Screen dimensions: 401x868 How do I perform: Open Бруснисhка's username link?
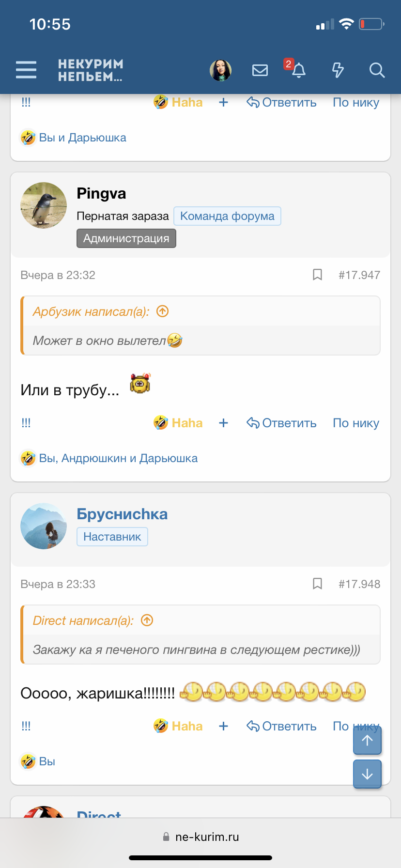click(x=122, y=513)
